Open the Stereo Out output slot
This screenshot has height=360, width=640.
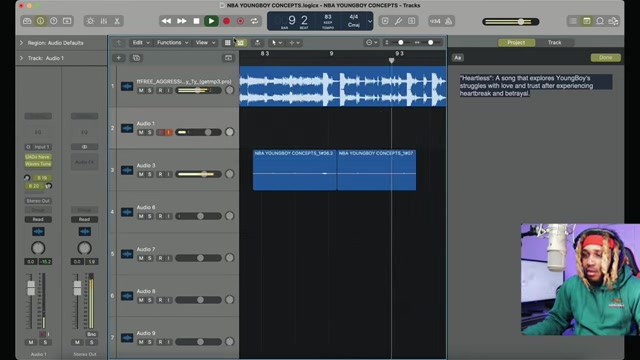[x=38, y=201]
